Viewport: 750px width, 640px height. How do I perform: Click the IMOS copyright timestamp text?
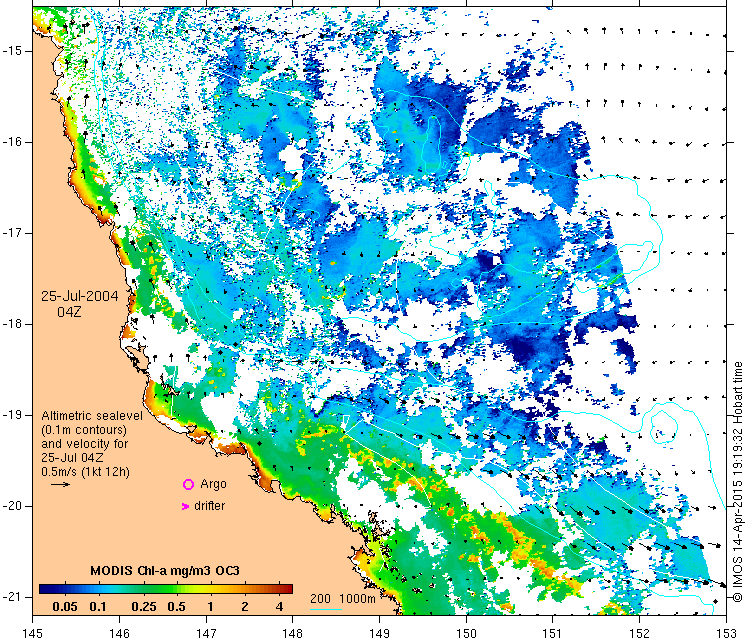(x=738, y=482)
